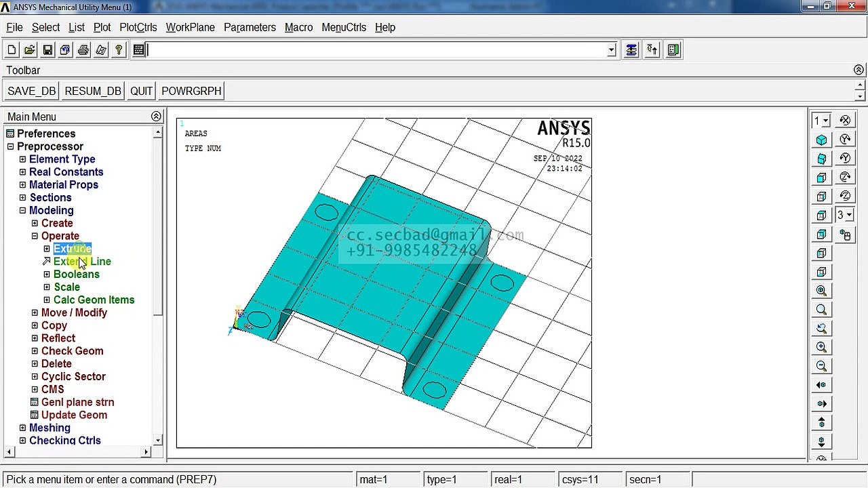
Task: Collapse the Modeling tree node
Action: tap(22, 211)
